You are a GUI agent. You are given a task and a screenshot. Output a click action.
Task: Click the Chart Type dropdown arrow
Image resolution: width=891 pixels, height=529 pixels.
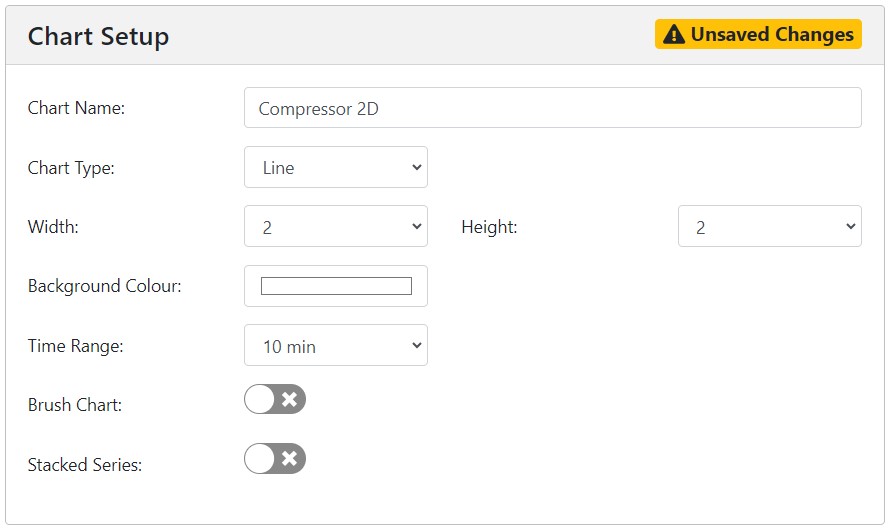[x=417, y=168]
